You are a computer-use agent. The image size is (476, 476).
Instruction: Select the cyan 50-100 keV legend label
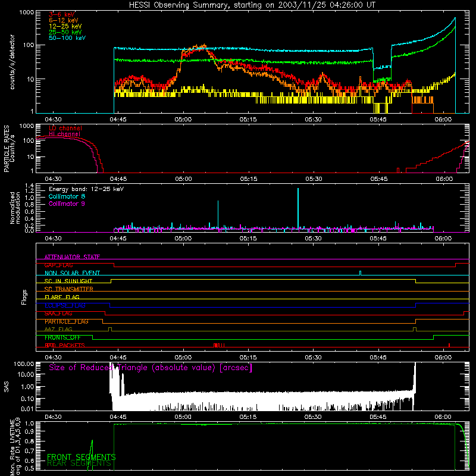tap(67, 38)
